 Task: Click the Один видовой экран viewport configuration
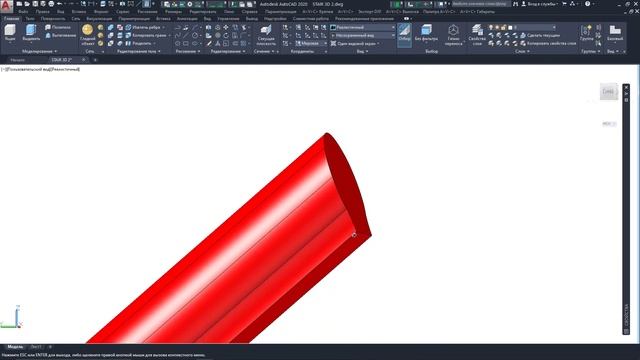[354, 43]
